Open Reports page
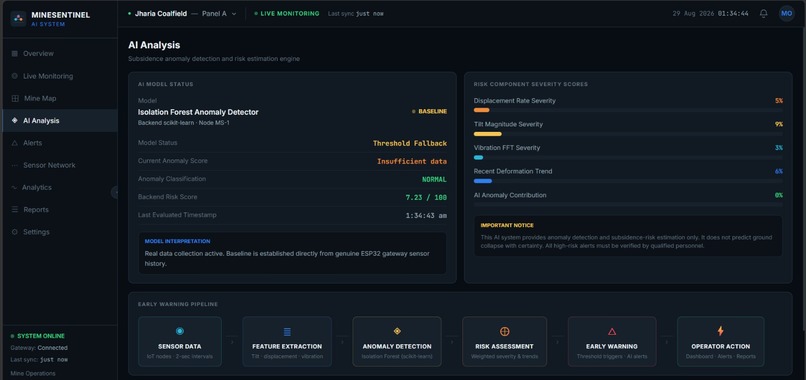The image size is (806, 380). [x=60, y=210]
